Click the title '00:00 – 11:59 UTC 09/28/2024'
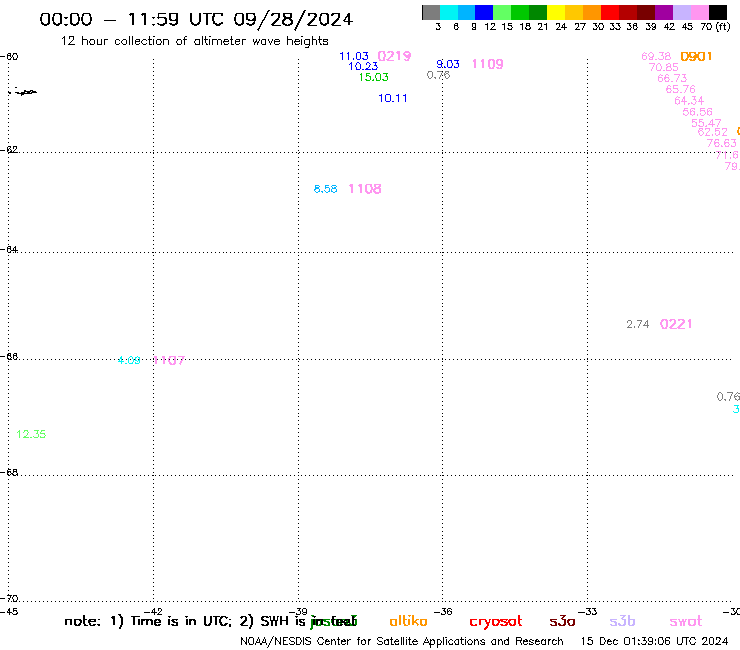The height and width of the screenshot is (650, 740). [196, 20]
